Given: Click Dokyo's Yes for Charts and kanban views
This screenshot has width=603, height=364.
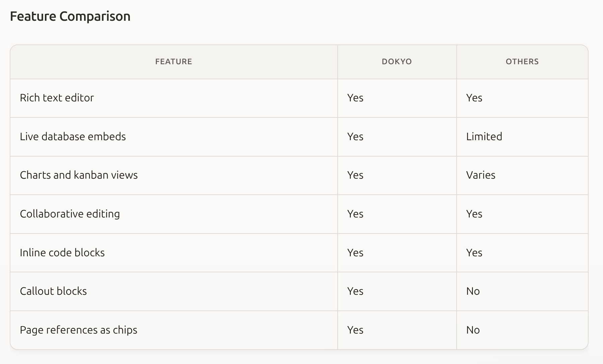Looking at the screenshot, I should click(x=397, y=175).
